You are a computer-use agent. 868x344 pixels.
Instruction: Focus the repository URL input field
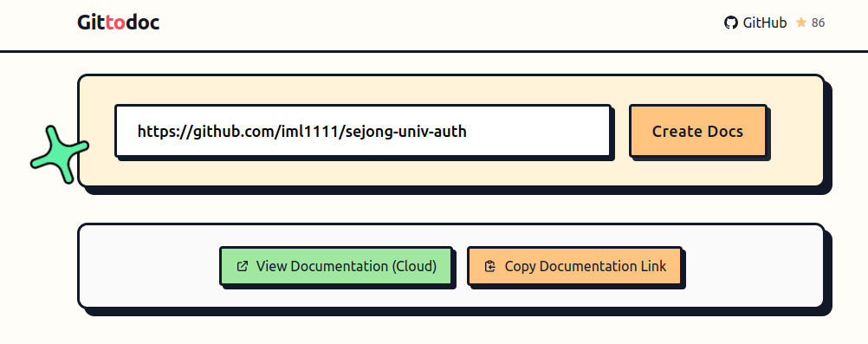click(x=363, y=131)
